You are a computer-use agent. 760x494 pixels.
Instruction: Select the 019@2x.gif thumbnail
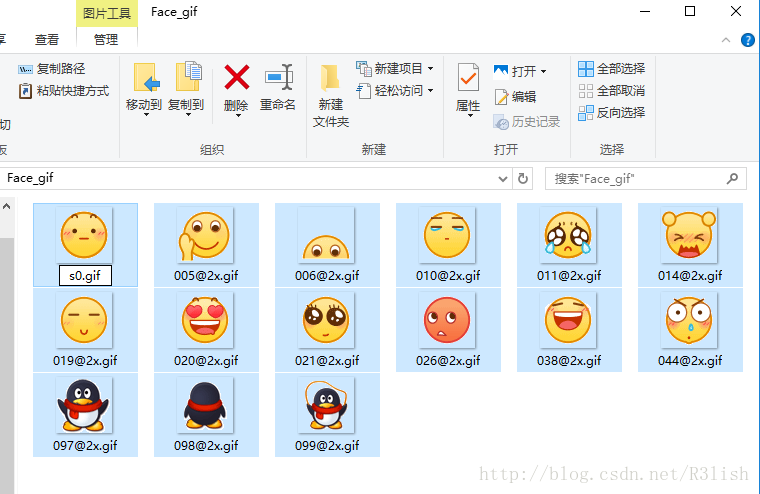tap(84, 320)
